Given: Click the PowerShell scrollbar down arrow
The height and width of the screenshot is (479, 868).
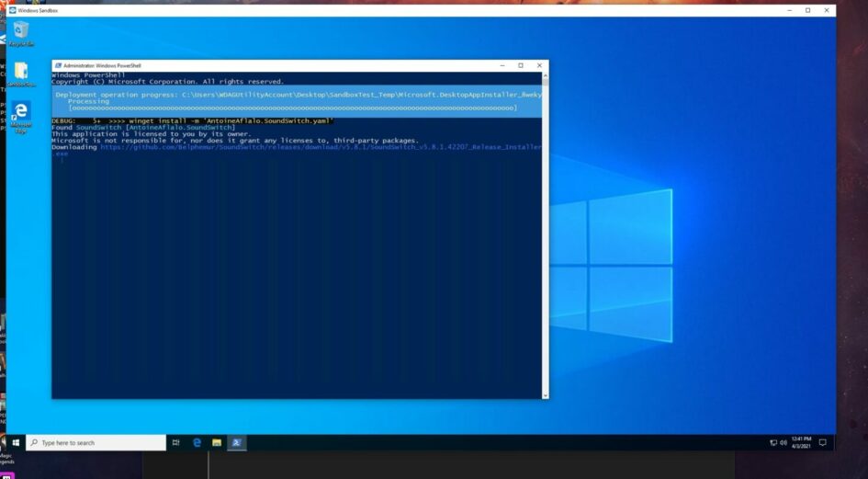Looking at the screenshot, I should tap(546, 395).
